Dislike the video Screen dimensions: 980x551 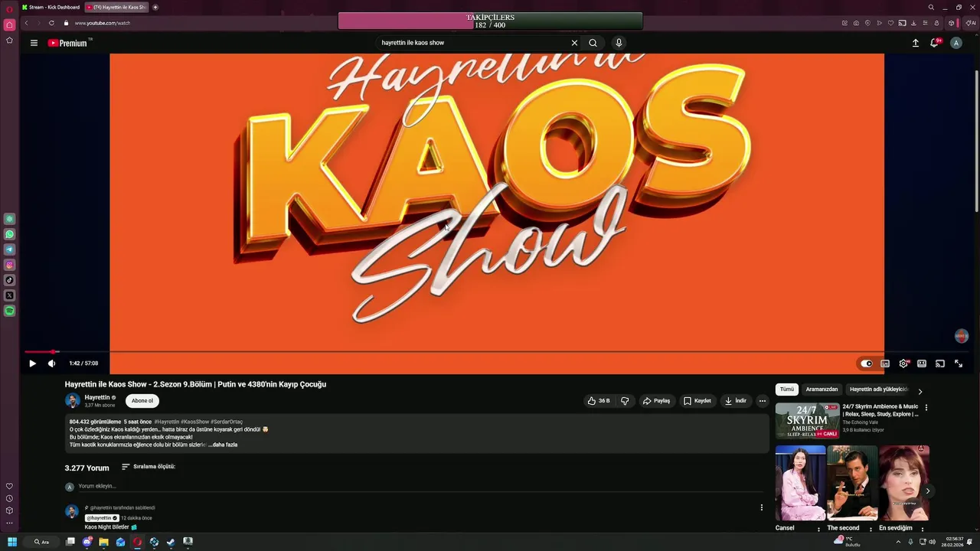tap(625, 401)
